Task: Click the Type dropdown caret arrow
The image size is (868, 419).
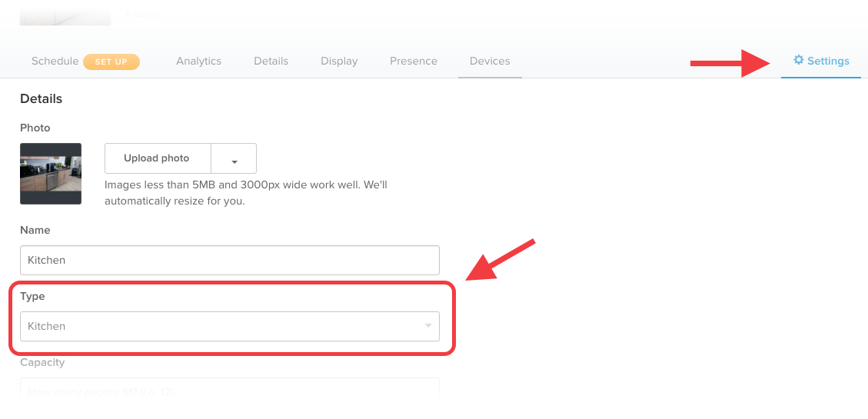Action: pyautogui.click(x=428, y=325)
